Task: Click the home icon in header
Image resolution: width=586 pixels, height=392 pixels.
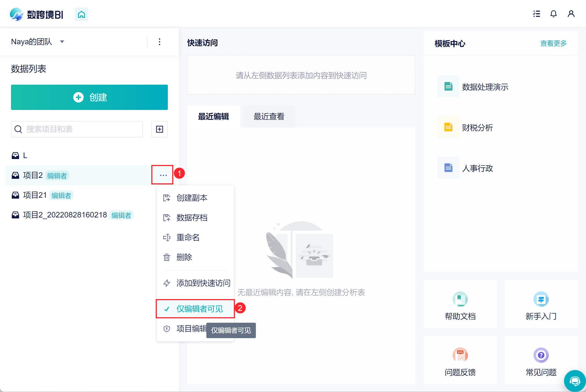Action: click(x=81, y=14)
